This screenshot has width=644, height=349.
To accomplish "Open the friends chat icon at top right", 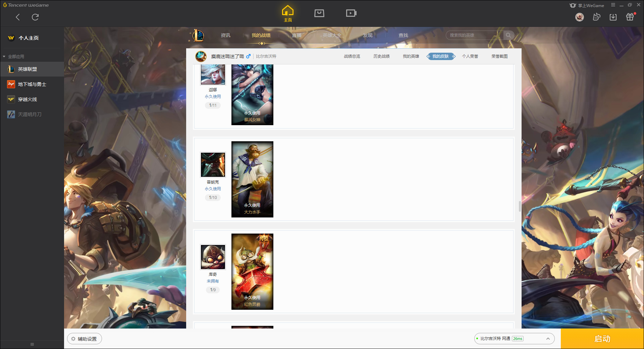I will tap(596, 17).
